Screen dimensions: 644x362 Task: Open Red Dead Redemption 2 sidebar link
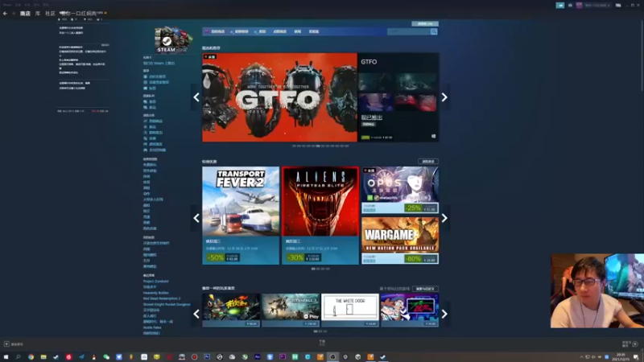[162, 298]
